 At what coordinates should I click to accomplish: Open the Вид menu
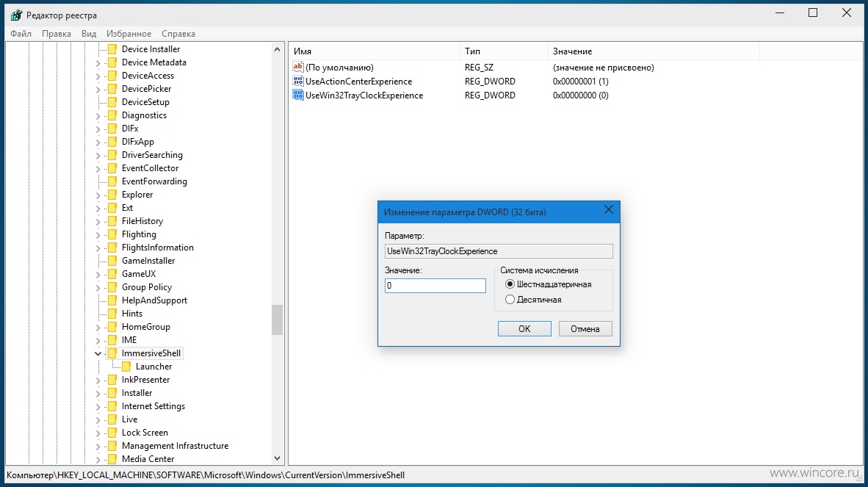click(89, 33)
